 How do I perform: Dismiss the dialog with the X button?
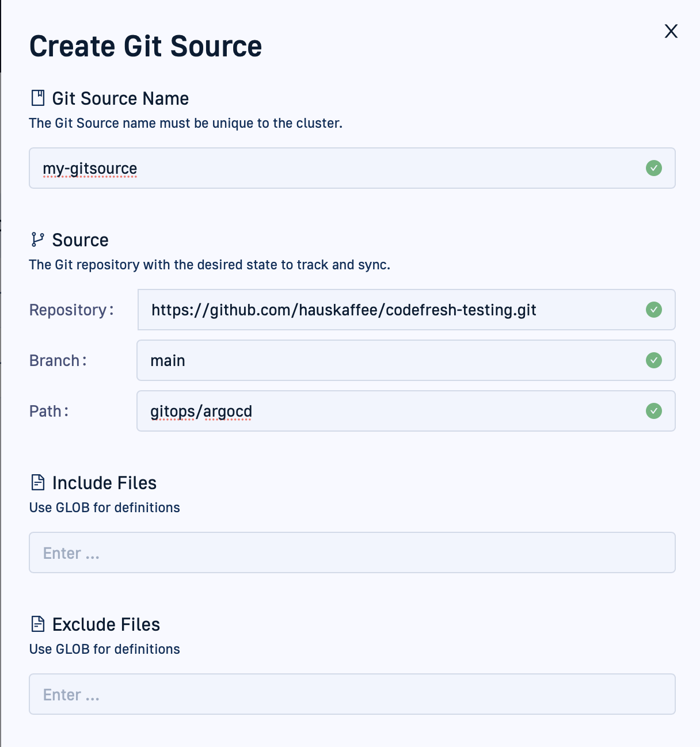pos(671,32)
